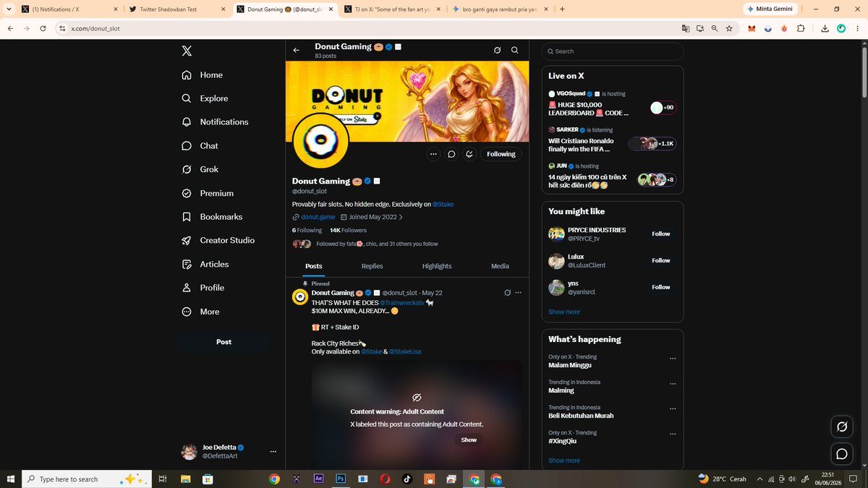Open floating Chat button at bottom right
Screen dimensions: 868x488
tap(842, 454)
